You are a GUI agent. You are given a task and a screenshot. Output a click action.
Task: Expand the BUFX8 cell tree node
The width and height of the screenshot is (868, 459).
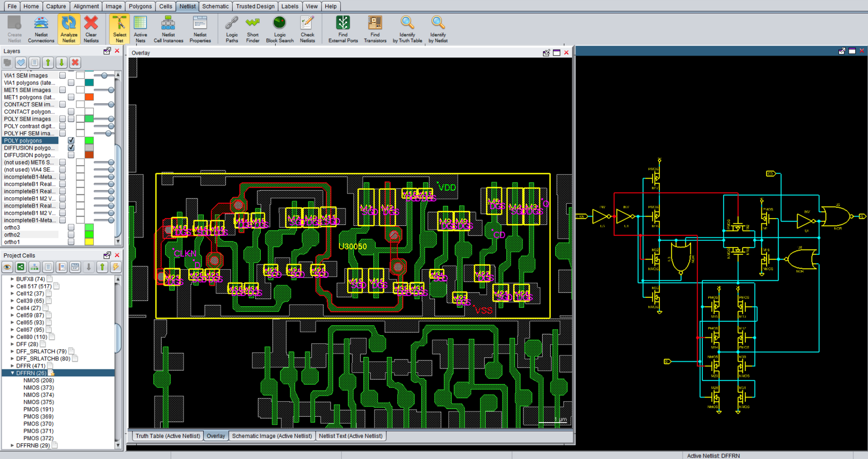(x=12, y=279)
